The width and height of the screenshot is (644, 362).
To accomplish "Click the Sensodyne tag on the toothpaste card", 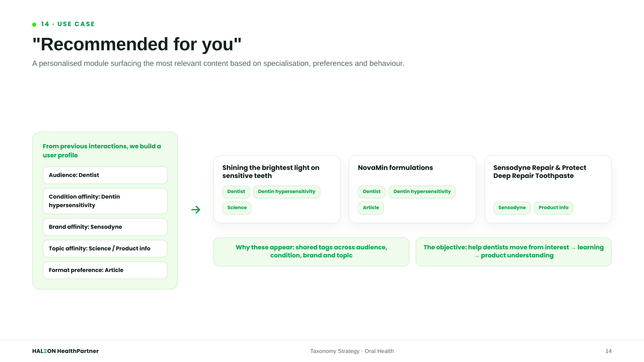I will click(512, 208).
